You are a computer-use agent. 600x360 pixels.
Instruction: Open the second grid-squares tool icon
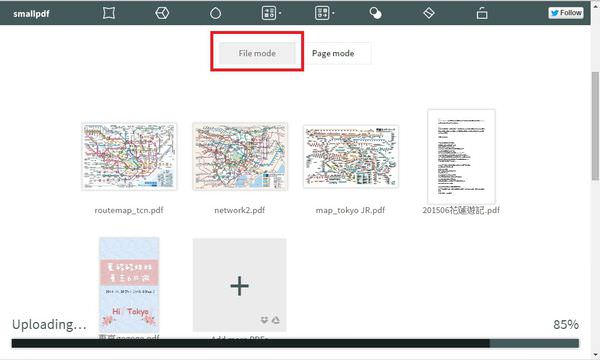[x=322, y=13]
